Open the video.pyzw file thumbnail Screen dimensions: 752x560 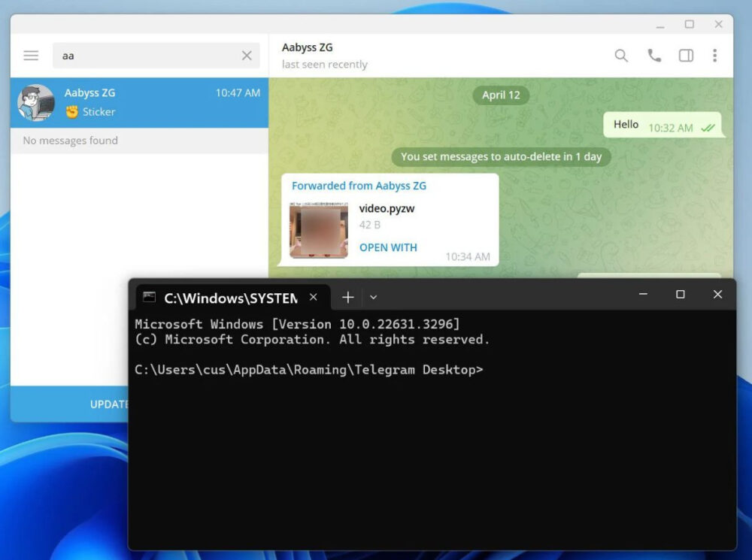point(319,230)
